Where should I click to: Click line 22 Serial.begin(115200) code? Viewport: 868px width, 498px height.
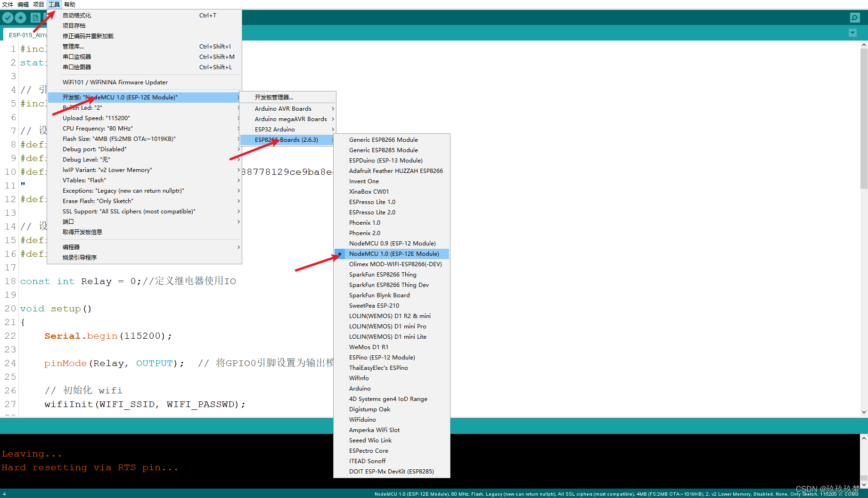(x=108, y=336)
